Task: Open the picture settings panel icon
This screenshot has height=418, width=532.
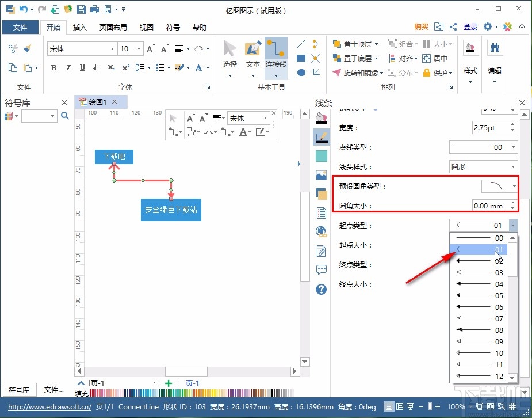Action: pyautogui.click(x=322, y=175)
